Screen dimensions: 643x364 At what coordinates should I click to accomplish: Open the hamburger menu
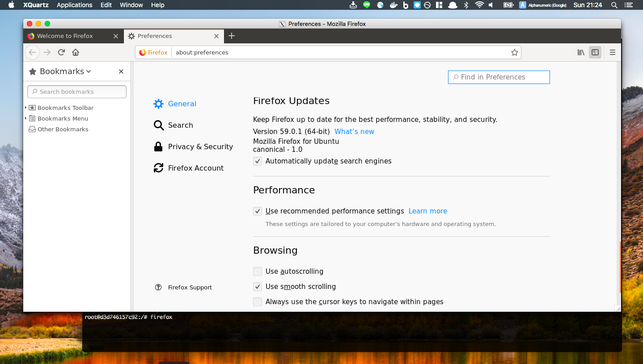pos(613,52)
